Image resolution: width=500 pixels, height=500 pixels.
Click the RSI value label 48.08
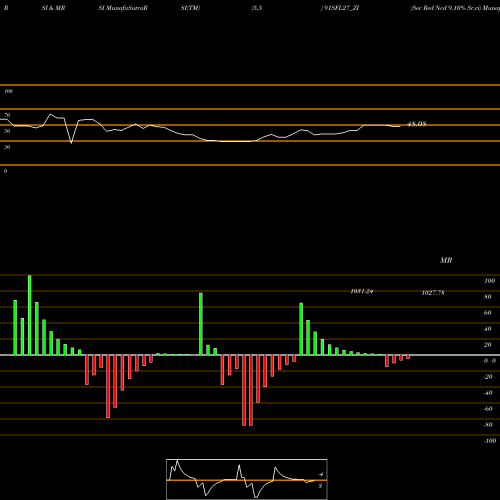click(417, 124)
